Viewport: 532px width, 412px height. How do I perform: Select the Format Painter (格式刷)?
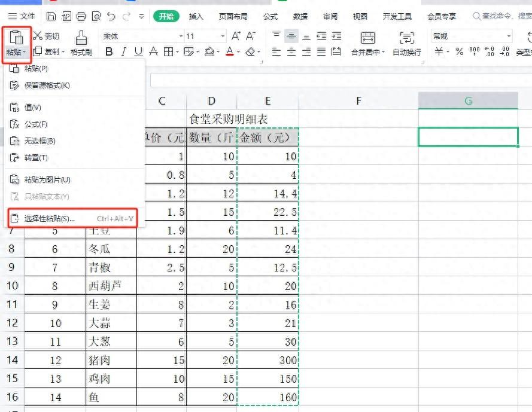click(x=81, y=43)
